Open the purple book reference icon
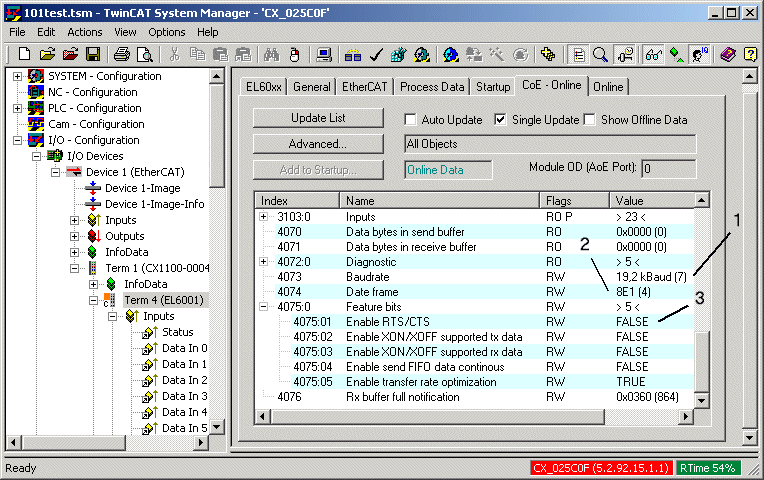The width and height of the screenshot is (764, 480). (x=728, y=54)
